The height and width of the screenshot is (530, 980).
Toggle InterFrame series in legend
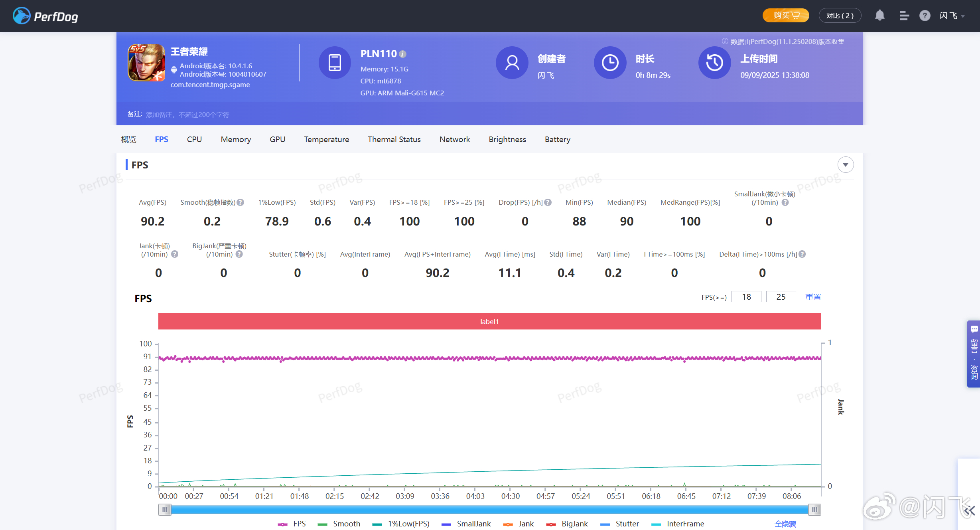tap(678, 524)
